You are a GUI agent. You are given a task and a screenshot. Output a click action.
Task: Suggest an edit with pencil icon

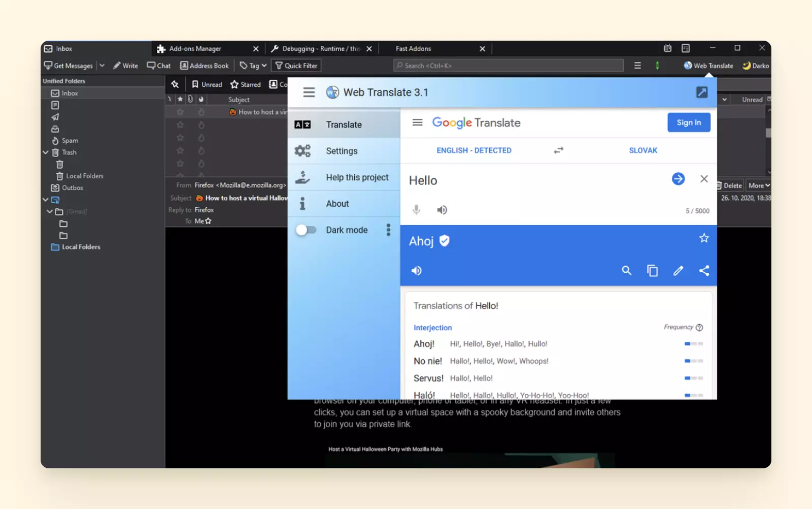(678, 271)
